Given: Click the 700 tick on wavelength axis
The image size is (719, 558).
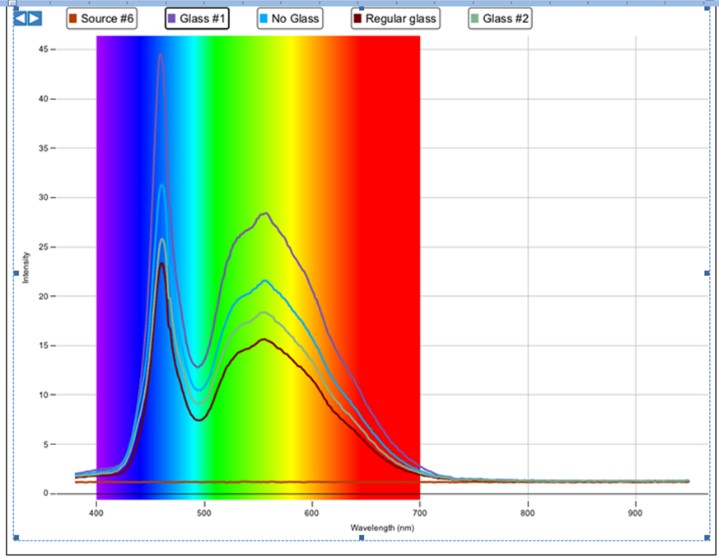Looking at the screenshot, I should click(x=420, y=513).
